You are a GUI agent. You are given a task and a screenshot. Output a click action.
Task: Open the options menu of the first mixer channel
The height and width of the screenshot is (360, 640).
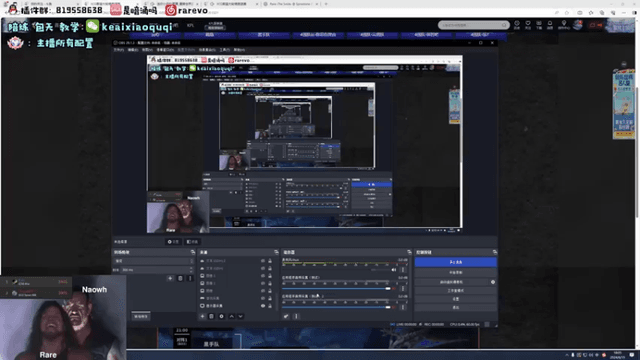(403, 270)
